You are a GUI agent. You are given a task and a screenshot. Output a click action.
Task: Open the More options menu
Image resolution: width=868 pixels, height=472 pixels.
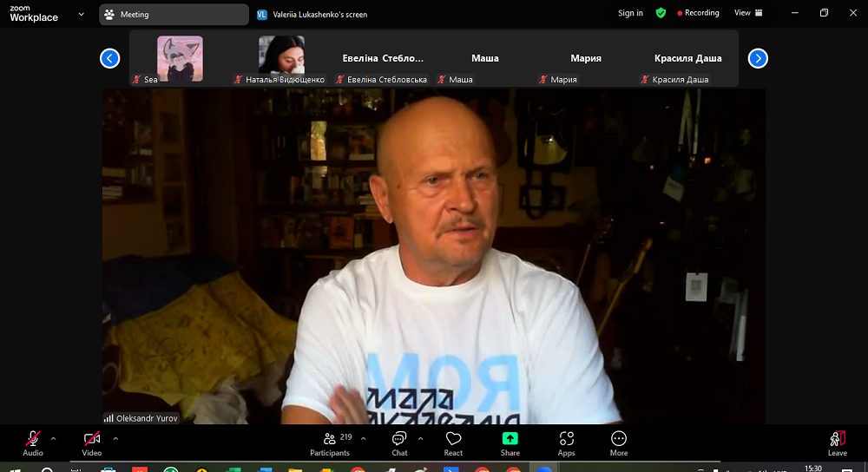tap(619, 443)
